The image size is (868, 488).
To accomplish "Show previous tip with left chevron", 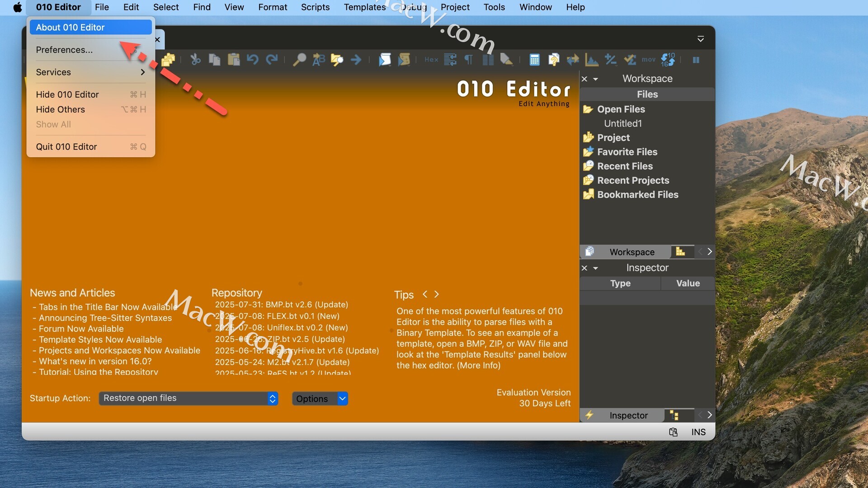I will (x=425, y=295).
